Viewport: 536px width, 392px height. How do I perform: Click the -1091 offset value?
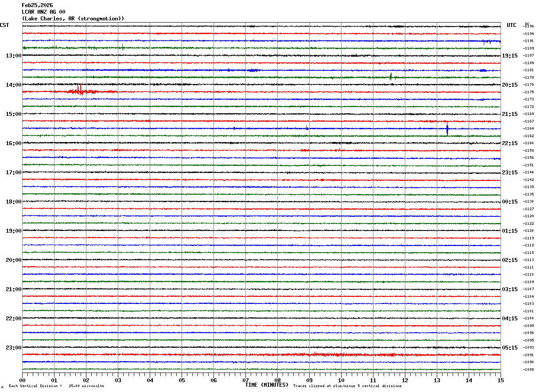click(528, 355)
